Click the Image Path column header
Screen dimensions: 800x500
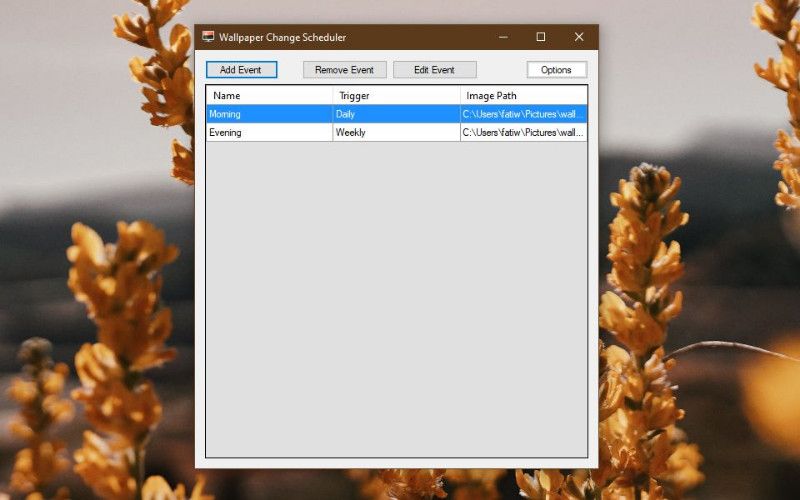(523, 96)
